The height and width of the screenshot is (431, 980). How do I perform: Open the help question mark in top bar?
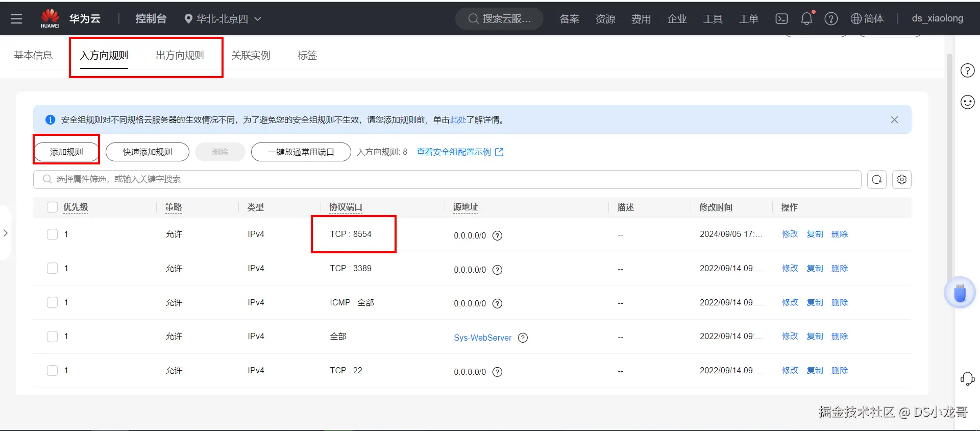(x=831, y=19)
